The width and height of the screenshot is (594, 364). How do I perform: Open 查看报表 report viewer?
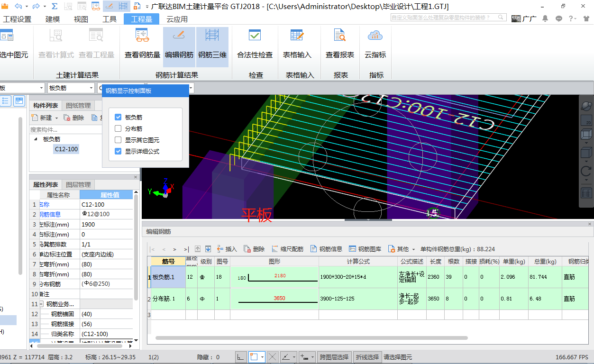[340, 44]
